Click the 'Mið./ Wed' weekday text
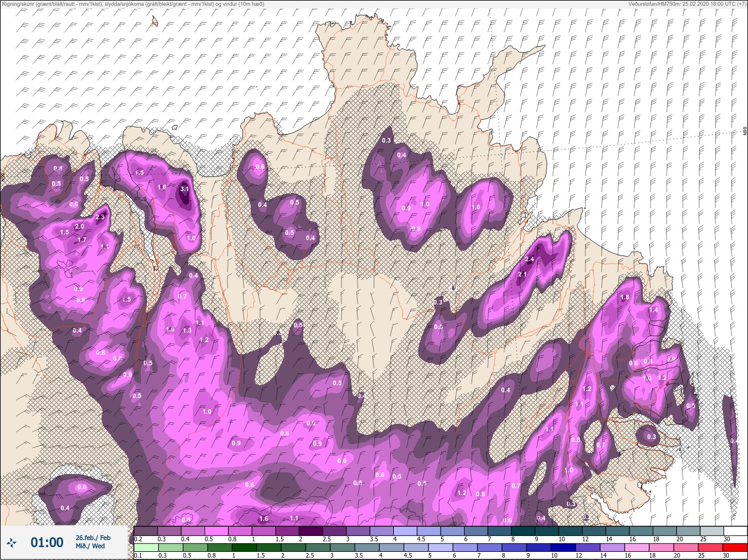Image resolution: width=748 pixels, height=560 pixels. click(90, 547)
